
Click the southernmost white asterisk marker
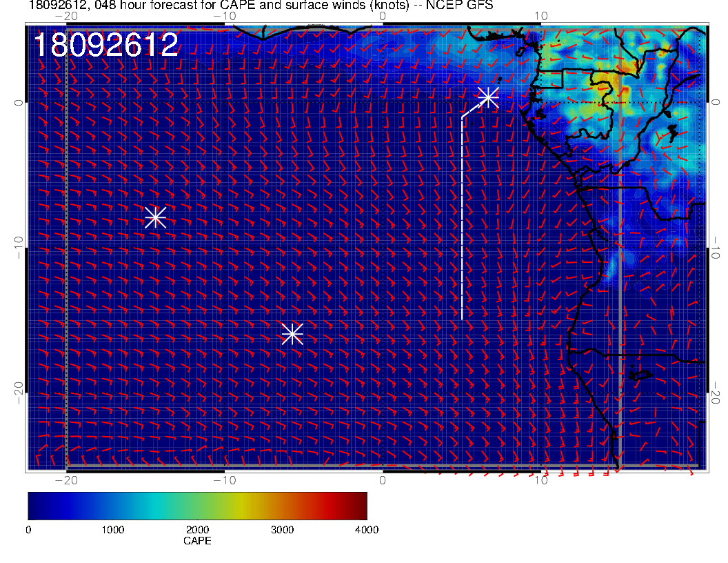pyautogui.click(x=292, y=334)
